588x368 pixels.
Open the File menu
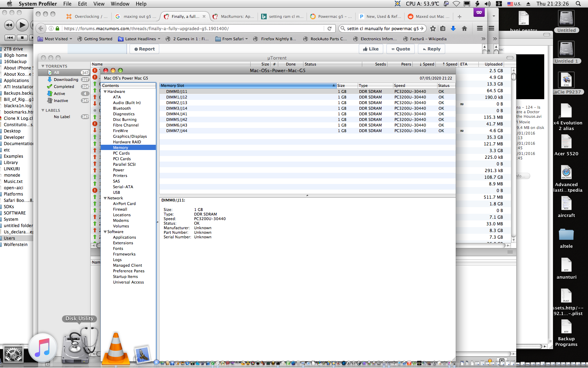click(67, 4)
